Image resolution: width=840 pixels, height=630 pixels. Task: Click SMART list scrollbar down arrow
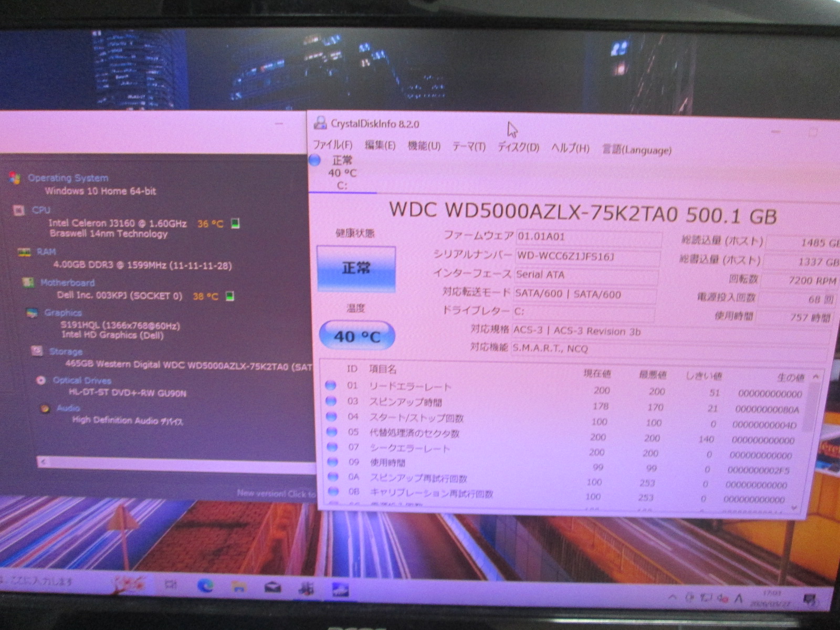point(794,508)
